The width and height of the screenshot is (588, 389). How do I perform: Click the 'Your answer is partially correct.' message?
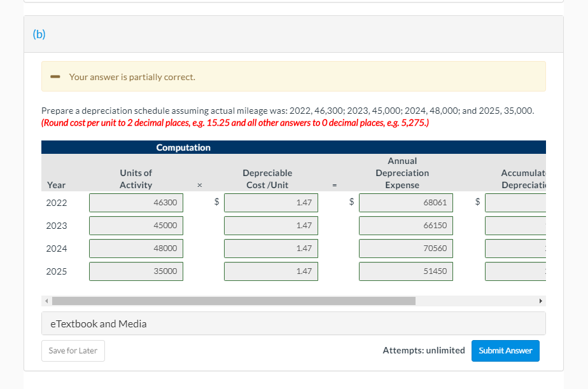click(132, 77)
